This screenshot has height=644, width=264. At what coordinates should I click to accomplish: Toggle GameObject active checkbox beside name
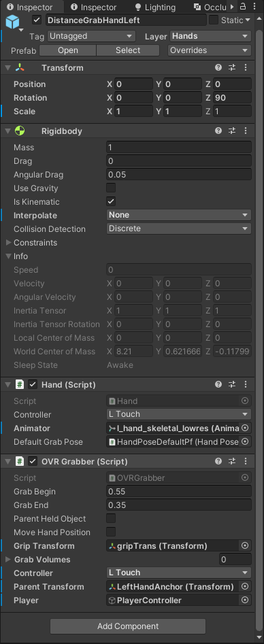pos(37,20)
